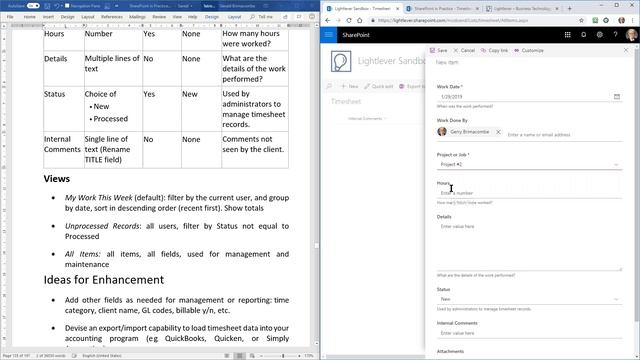
Task: Toggle the AutoSave switch in Word
Action: 33,6
